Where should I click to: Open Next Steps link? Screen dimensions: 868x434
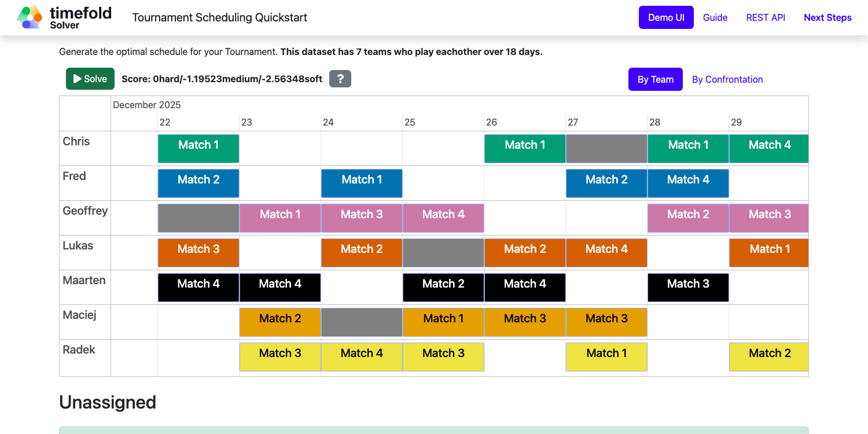[827, 17]
